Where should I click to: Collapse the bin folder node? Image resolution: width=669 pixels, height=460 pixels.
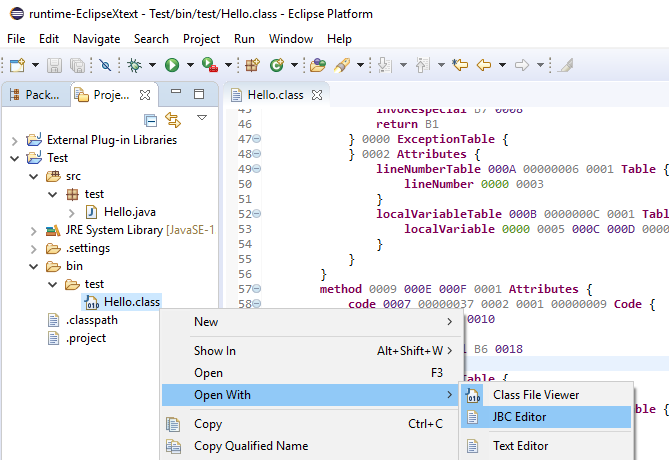(34, 267)
